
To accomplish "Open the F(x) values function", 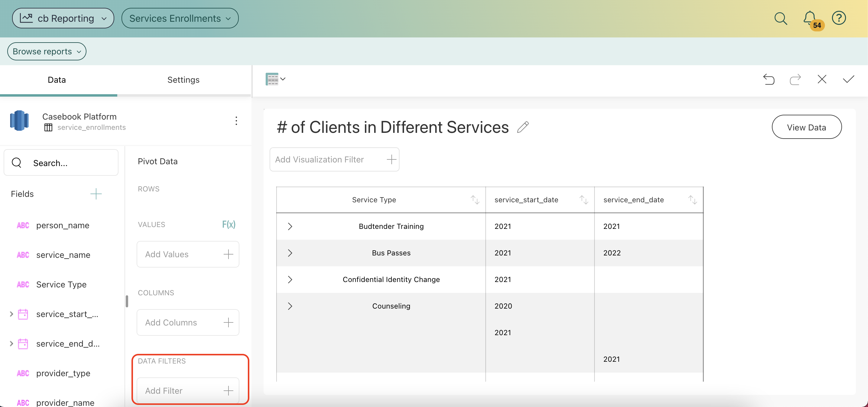I will [x=228, y=224].
